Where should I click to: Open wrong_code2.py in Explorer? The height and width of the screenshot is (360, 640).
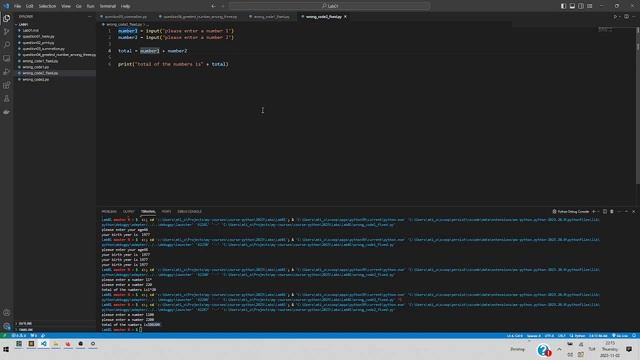pyautogui.click(x=36, y=80)
